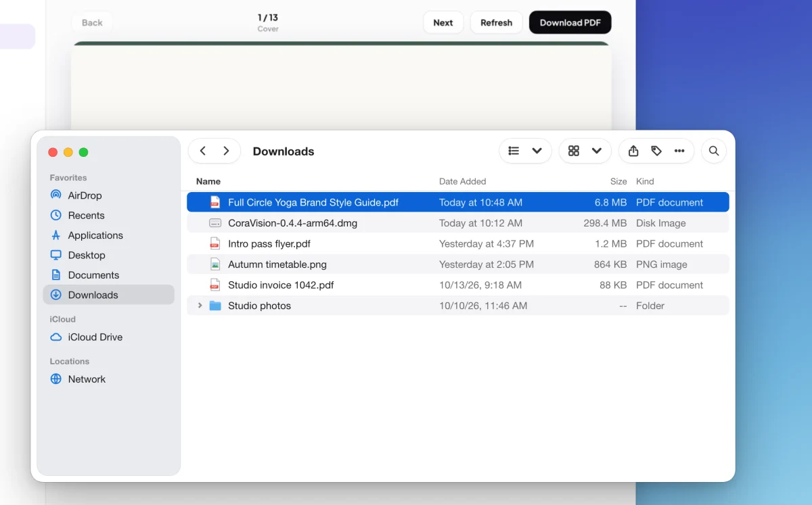Click Refresh in the preview window

496,22
